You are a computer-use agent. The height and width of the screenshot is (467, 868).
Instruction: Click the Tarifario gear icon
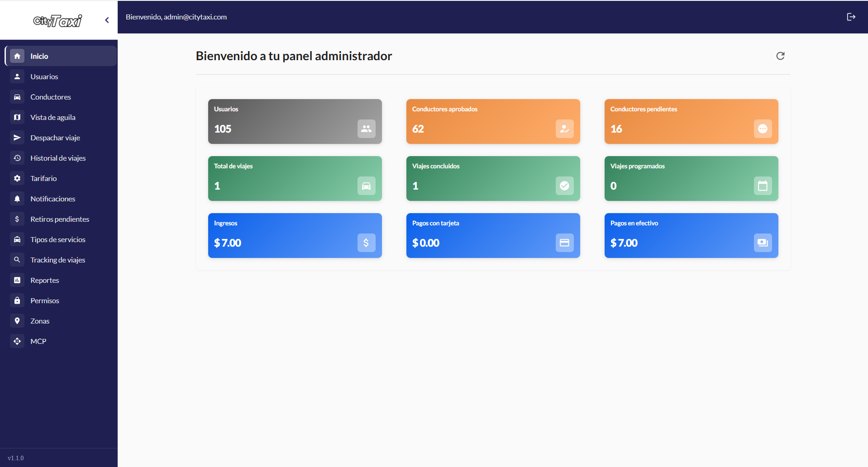(17, 178)
